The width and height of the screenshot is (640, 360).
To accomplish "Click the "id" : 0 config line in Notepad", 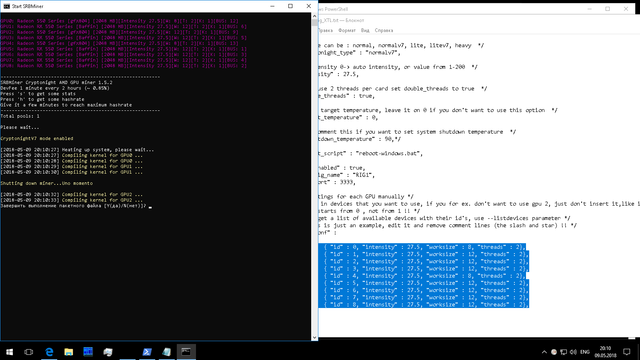I will (424, 247).
